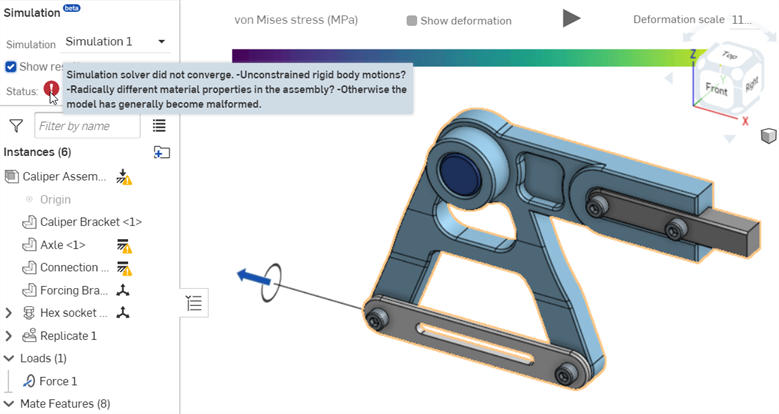Viewport: 779px width, 414px height.
Task: Select Force 1 load item
Action: [x=59, y=381]
